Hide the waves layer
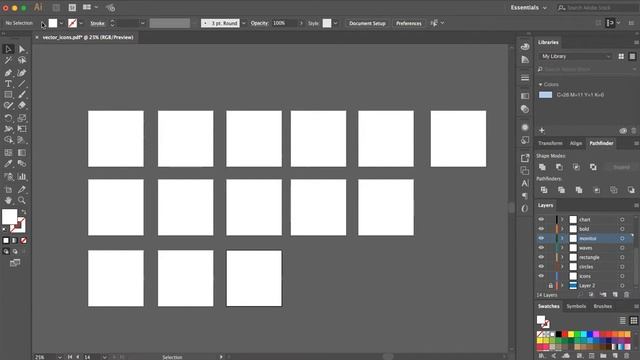640x360 pixels. coord(541,248)
